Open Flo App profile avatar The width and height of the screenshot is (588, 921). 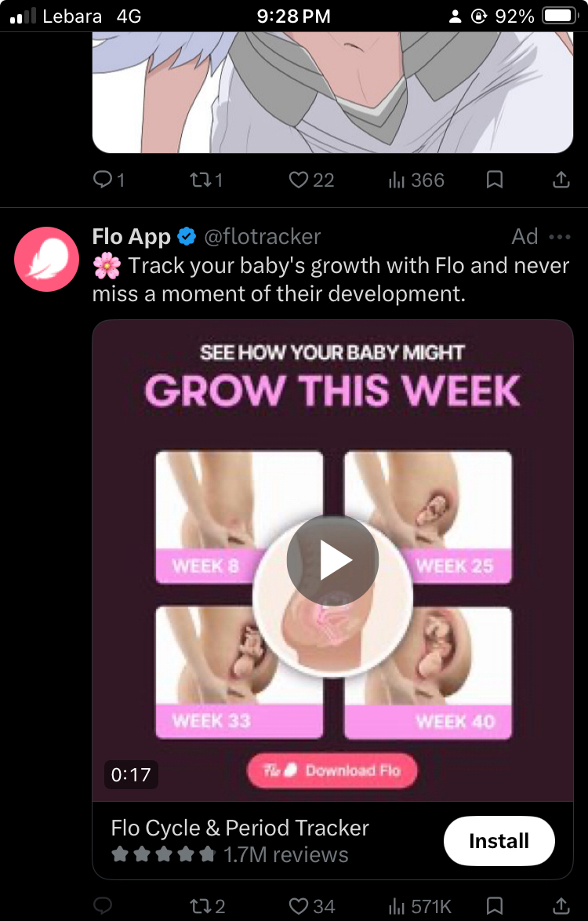pos(47,259)
